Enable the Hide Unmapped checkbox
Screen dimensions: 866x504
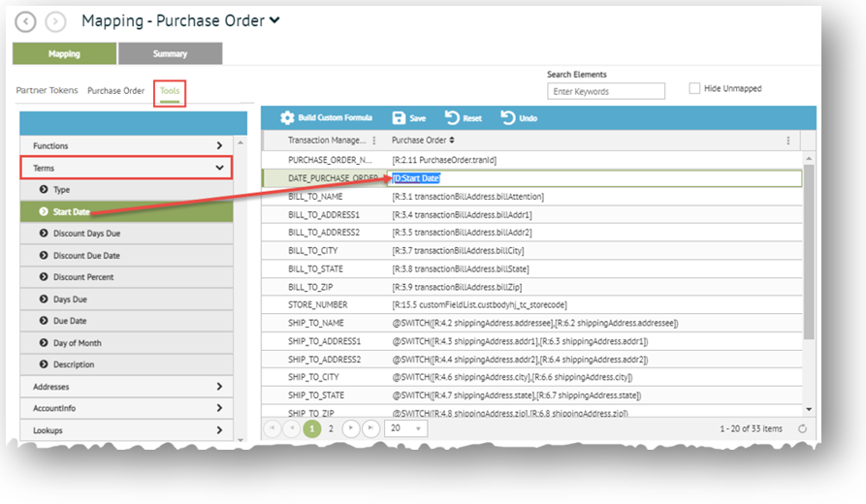point(694,88)
